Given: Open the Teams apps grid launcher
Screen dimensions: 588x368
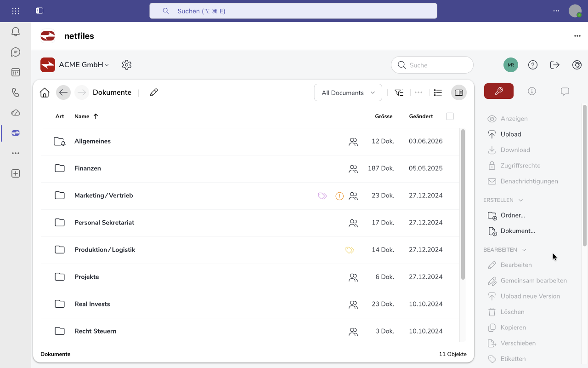Looking at the screenshot, I should [x=16, y=11].
